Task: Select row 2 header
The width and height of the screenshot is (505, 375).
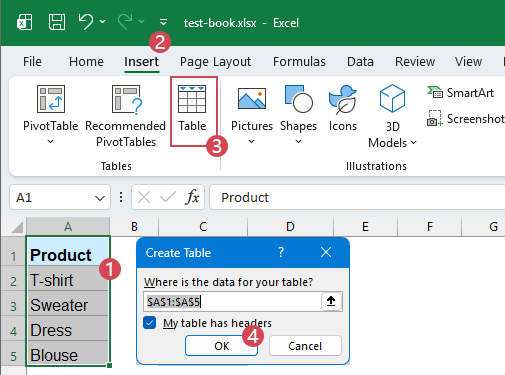Action: (x=13, y=279)
